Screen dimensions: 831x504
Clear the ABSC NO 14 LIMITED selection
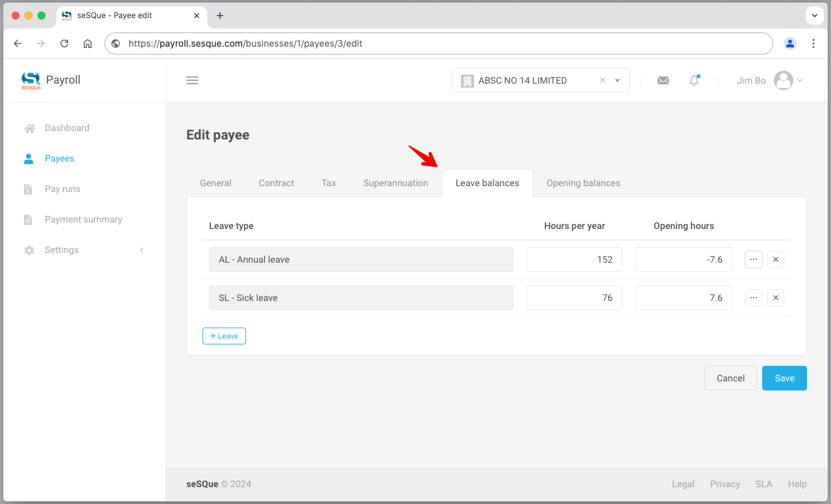[x=602, y=80]
